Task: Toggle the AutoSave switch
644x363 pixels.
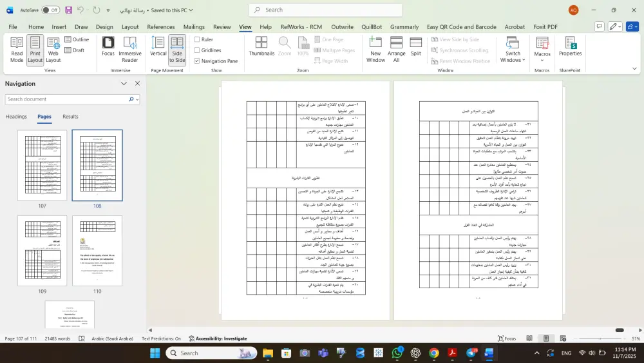Action: click(50, 10)
